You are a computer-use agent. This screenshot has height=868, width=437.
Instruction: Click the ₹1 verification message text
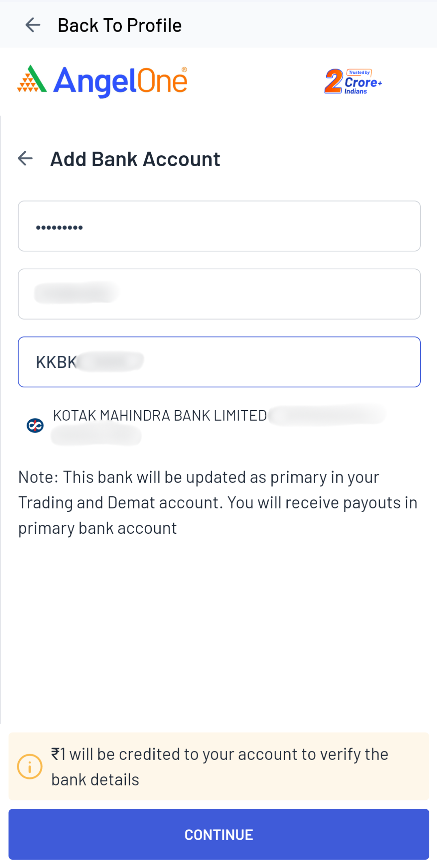point(220,767)
